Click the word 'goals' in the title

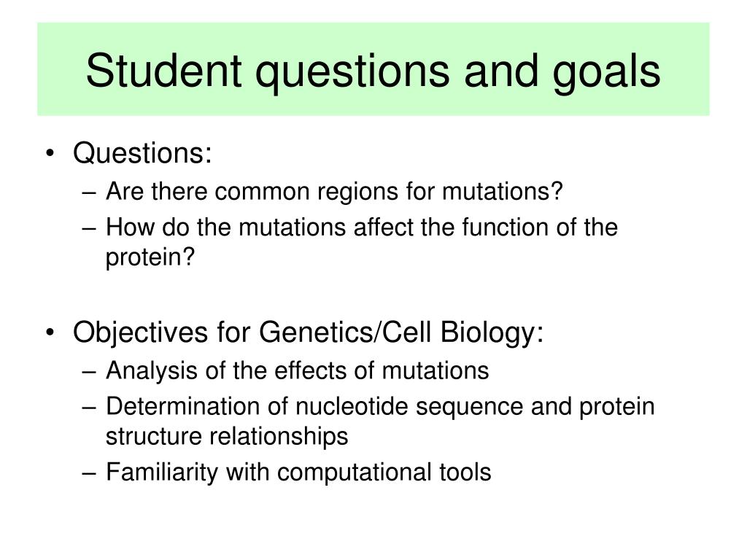[x=606, y=73]
